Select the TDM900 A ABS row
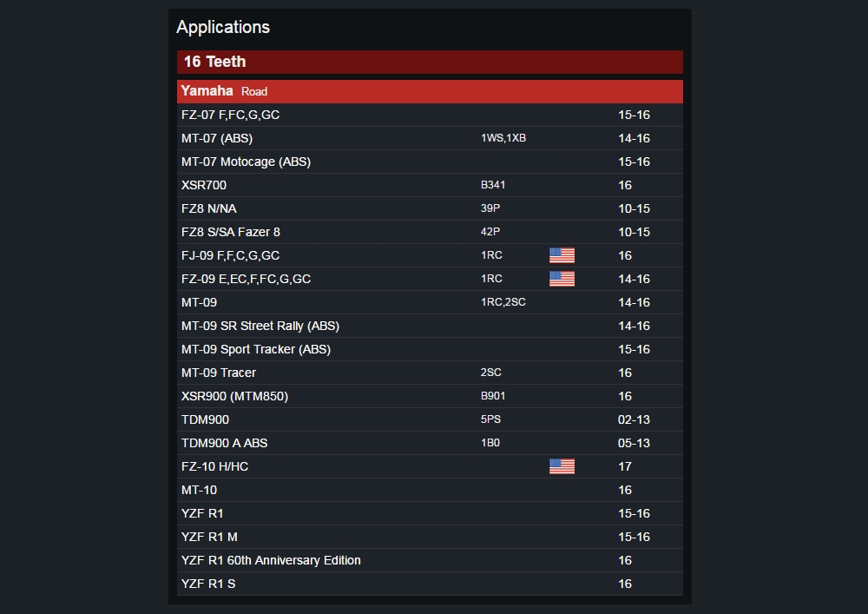This screenshot has width=868, height=614. [224, 443]
